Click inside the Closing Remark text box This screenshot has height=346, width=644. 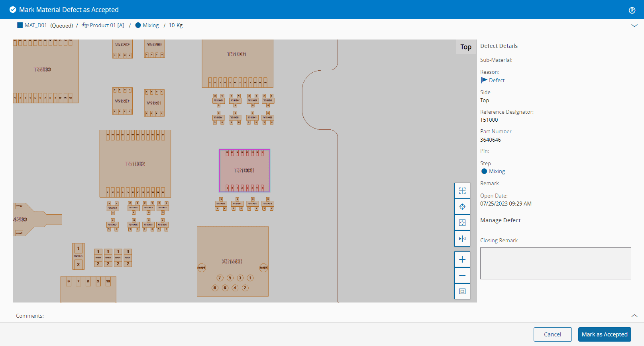click(556, 263)
